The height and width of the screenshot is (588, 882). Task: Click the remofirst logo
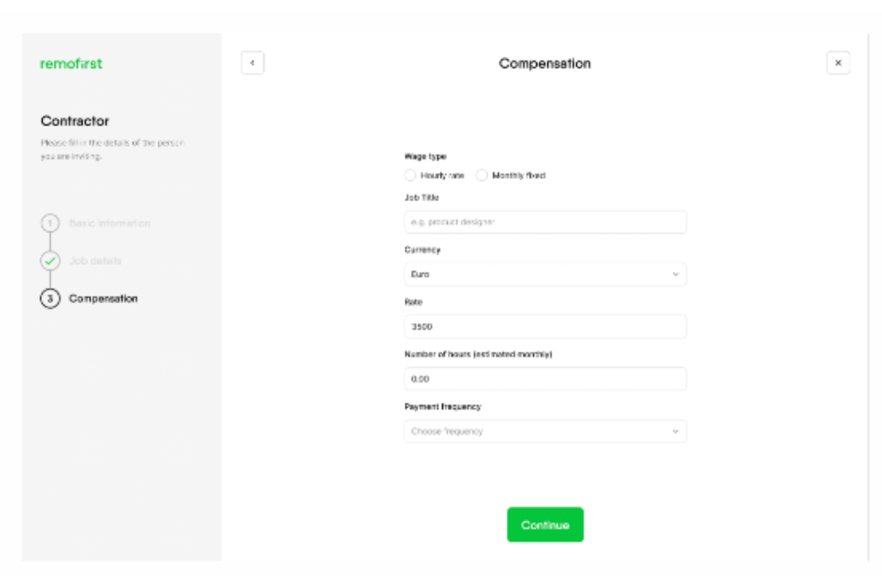[70, 64]
